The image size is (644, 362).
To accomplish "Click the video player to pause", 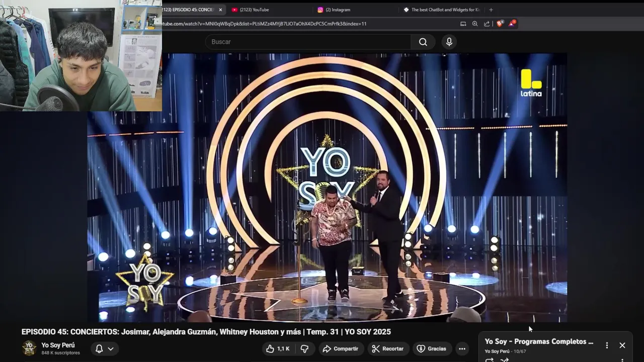I will pos(327,188).
